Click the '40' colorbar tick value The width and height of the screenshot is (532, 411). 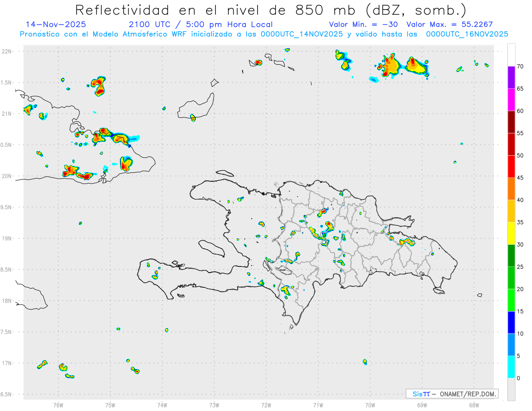point(520,200)
